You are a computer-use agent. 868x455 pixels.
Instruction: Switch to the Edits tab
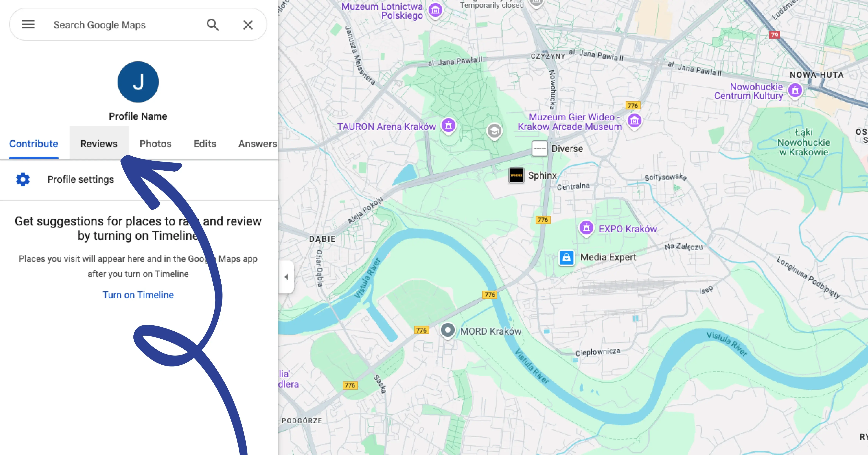click(x=205, y=144)
